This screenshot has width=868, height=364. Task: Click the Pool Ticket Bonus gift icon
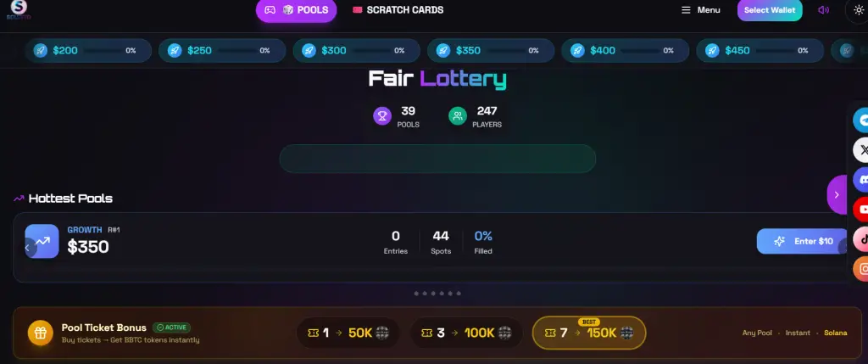tap(41, 333)
